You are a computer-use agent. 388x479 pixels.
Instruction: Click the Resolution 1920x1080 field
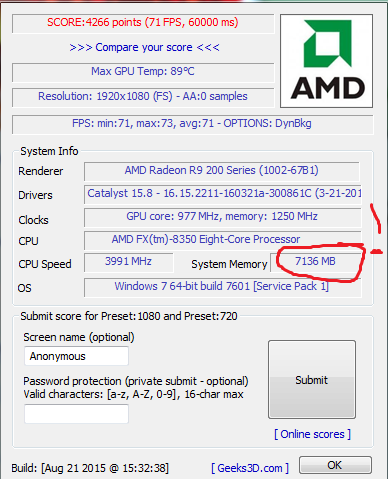[x=143, y=97]
